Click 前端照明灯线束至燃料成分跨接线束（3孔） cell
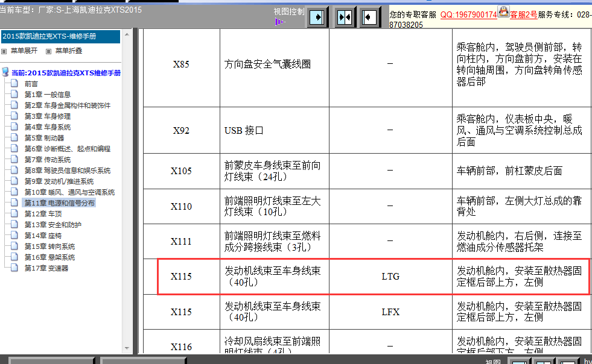Image resolution: width=592 pixels, height=364 pixels. pos(275,242)
